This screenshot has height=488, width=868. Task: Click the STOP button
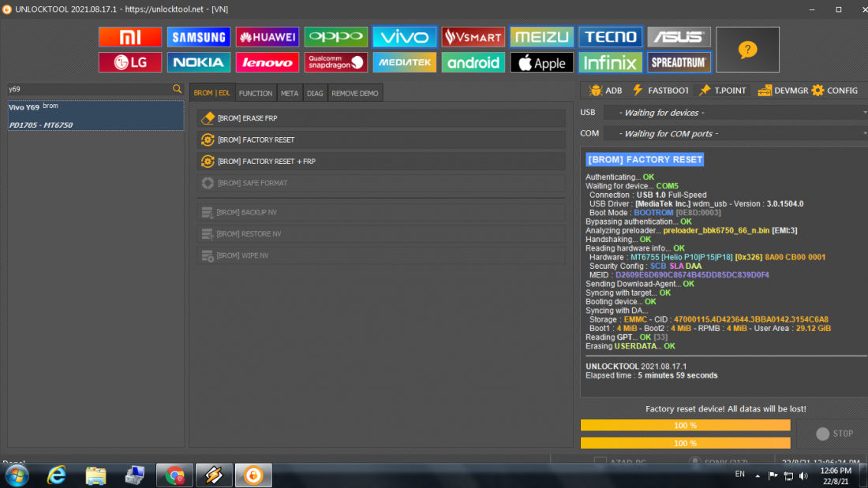point(835,434)
